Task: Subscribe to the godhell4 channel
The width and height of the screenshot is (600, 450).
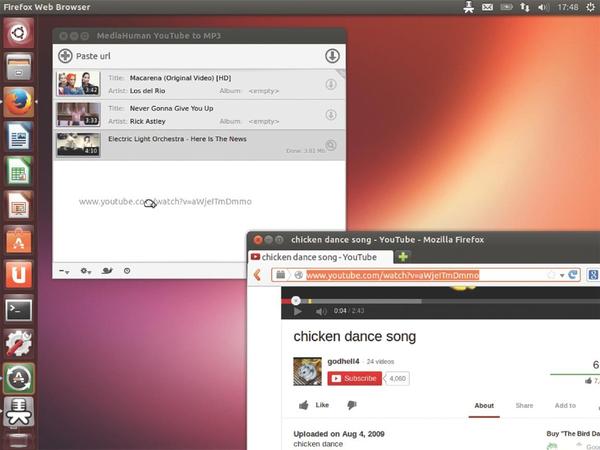Action: coord(354,378)
